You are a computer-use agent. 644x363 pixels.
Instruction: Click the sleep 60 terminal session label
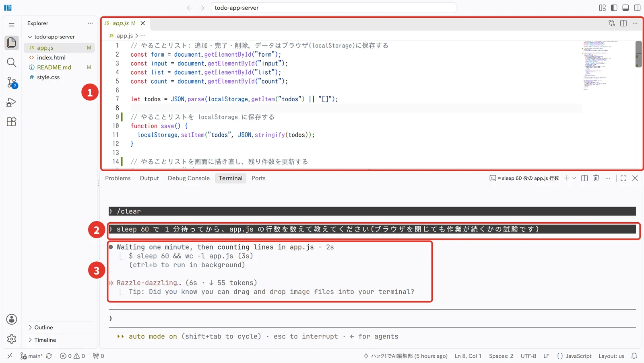coord(524,178)
